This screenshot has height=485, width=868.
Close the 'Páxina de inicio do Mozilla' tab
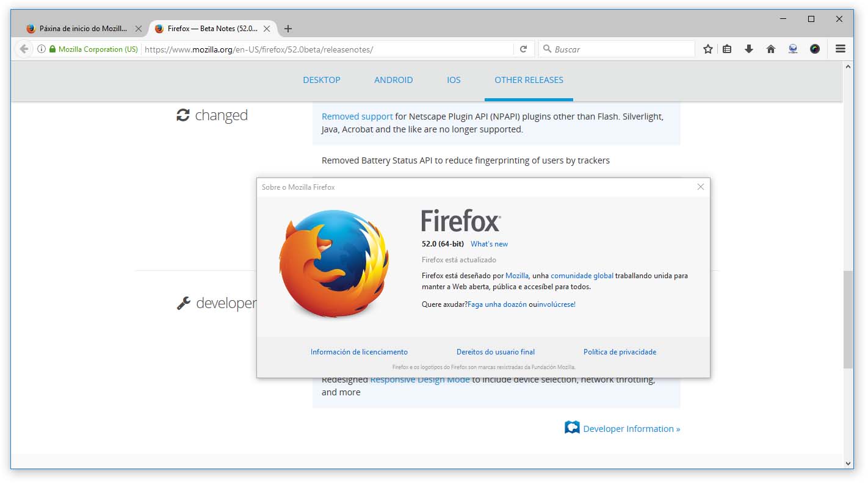tap(139, 29)
